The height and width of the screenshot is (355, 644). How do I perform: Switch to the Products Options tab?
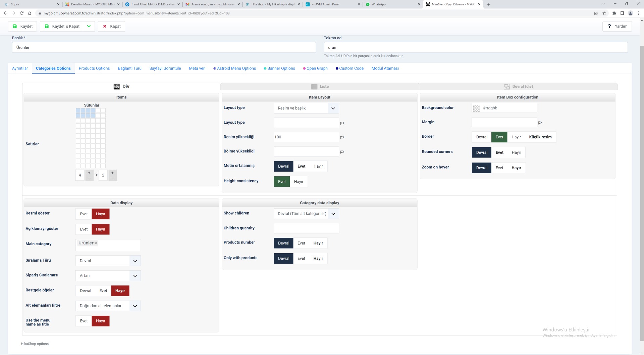94,68
